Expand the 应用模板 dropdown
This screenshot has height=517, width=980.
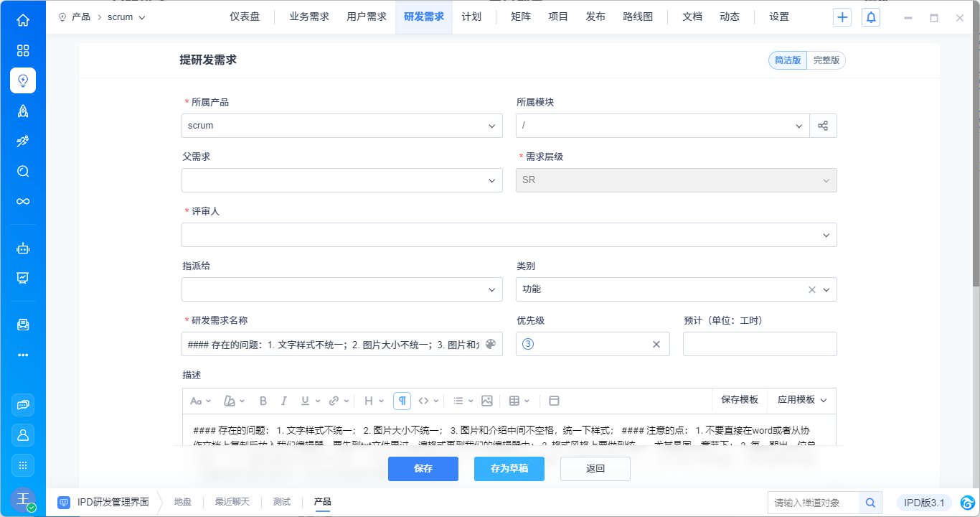[x=802, y=400]
